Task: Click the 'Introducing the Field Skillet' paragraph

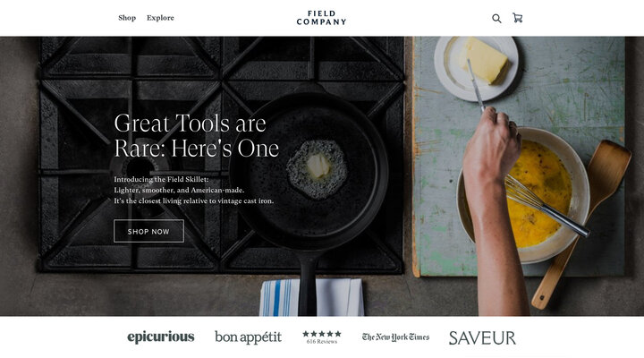Action: point(193,190)
